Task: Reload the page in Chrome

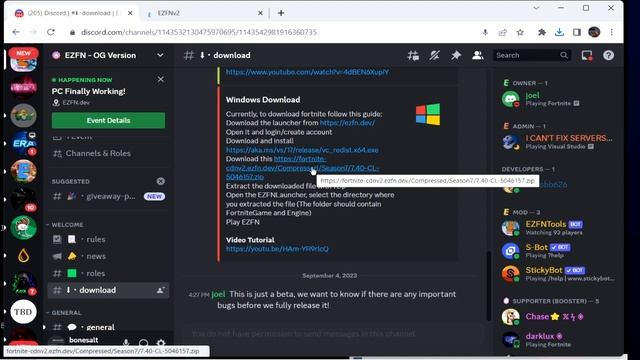Action: (x=51, y=32)
